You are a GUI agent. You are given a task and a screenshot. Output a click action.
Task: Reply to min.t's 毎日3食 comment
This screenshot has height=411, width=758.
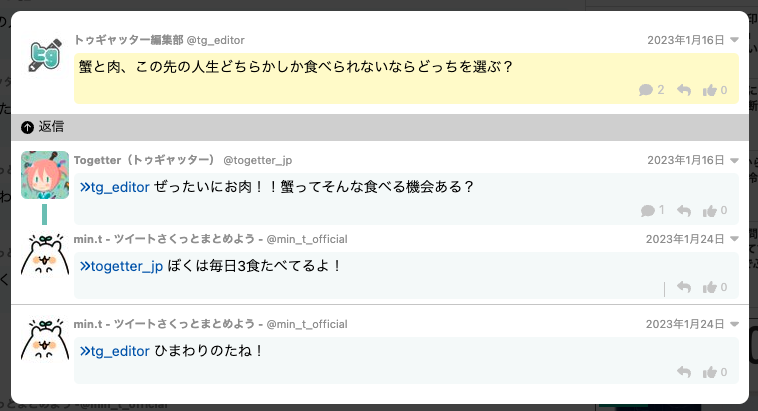click(x=684, y=287)
